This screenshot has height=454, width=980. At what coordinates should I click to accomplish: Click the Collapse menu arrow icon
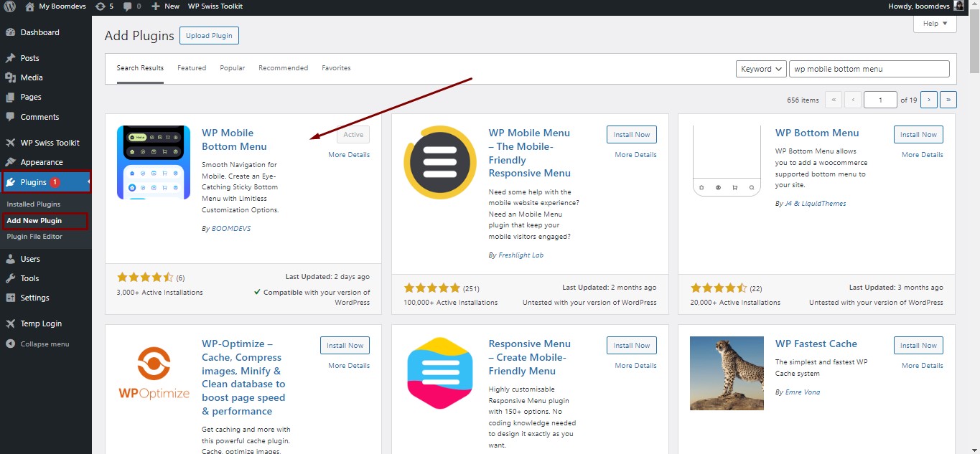pos(10,344)
